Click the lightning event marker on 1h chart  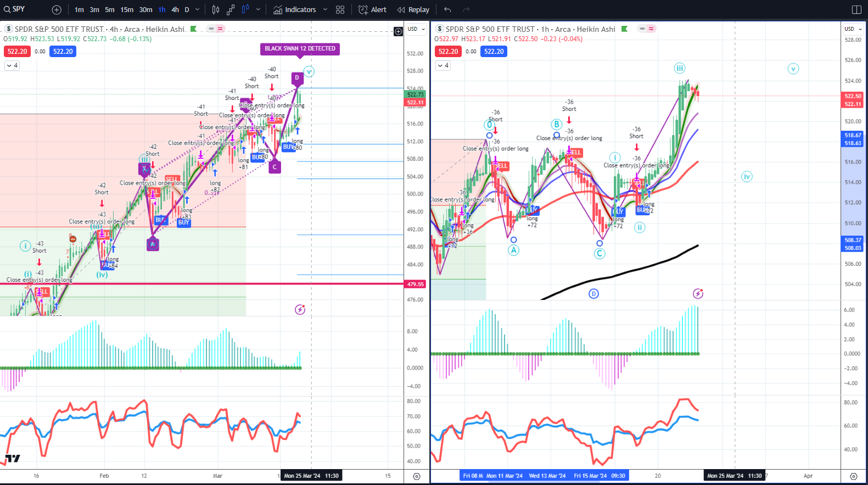(698, 294)
